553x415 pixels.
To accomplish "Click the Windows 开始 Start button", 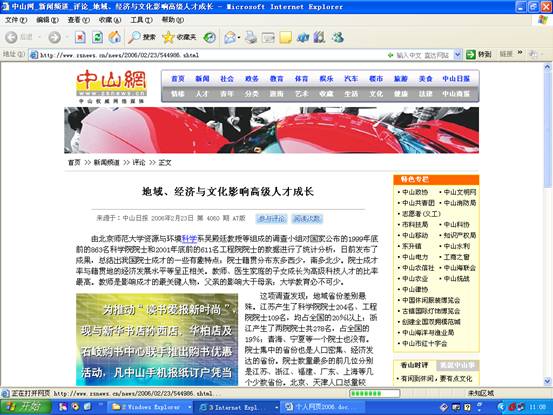I will pos(26,407).
